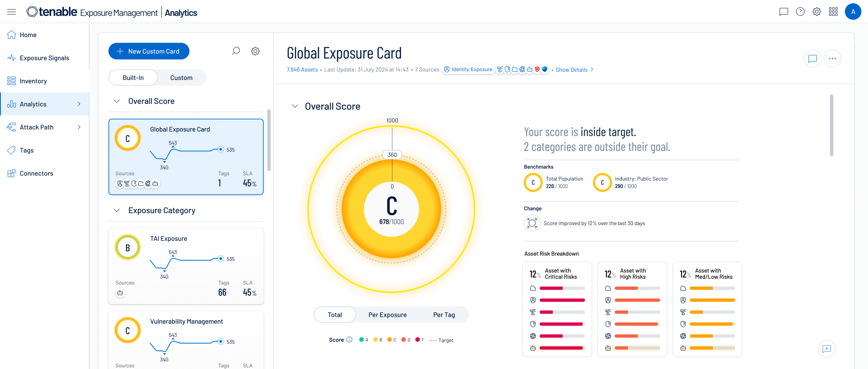Click the Score info icon
Viewport: 868px width, 369px height.
(349, 340)
